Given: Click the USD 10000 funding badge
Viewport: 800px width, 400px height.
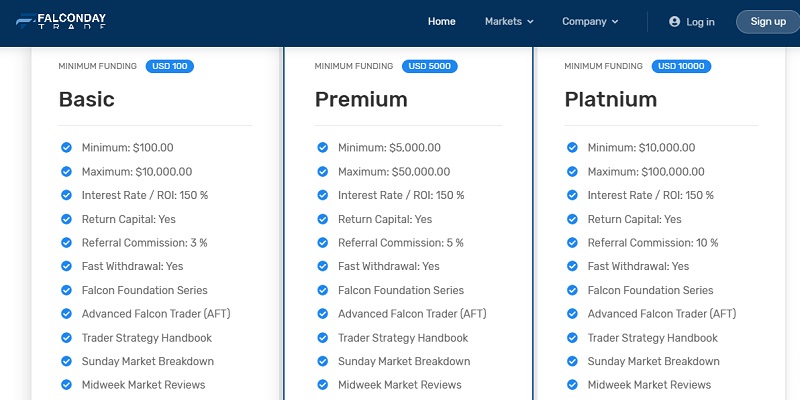Looking at the screenshot, I should 681,66.
